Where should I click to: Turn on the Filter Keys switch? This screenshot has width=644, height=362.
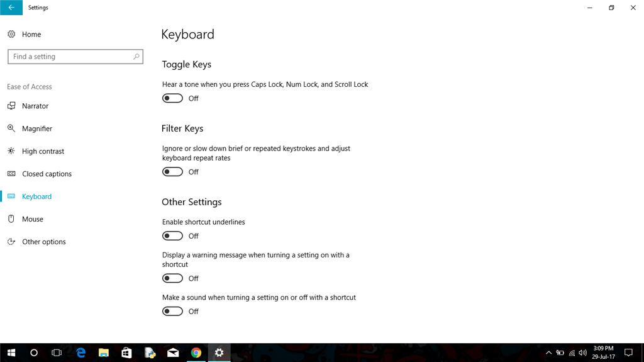point(172,172)
